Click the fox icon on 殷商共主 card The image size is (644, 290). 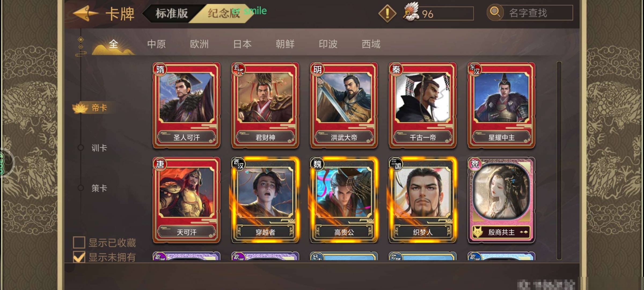[478, 232]
